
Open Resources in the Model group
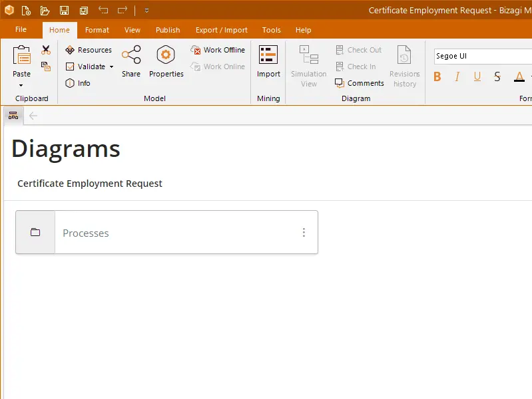(x=88, y=50)
